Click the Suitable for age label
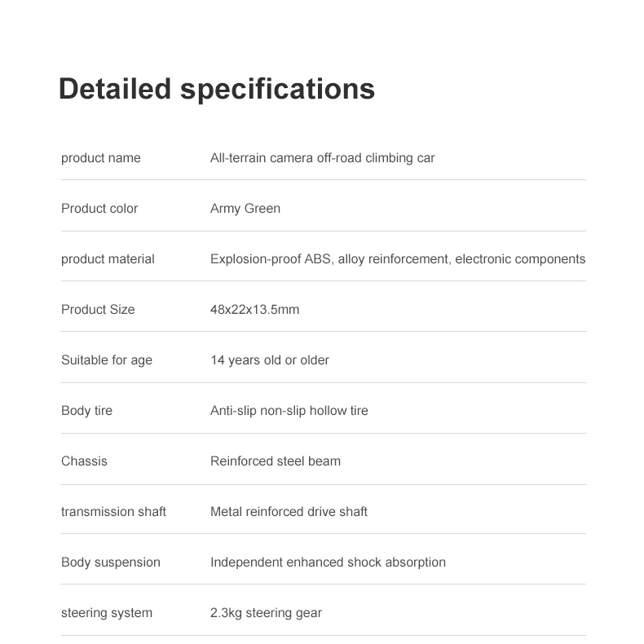 106,360
